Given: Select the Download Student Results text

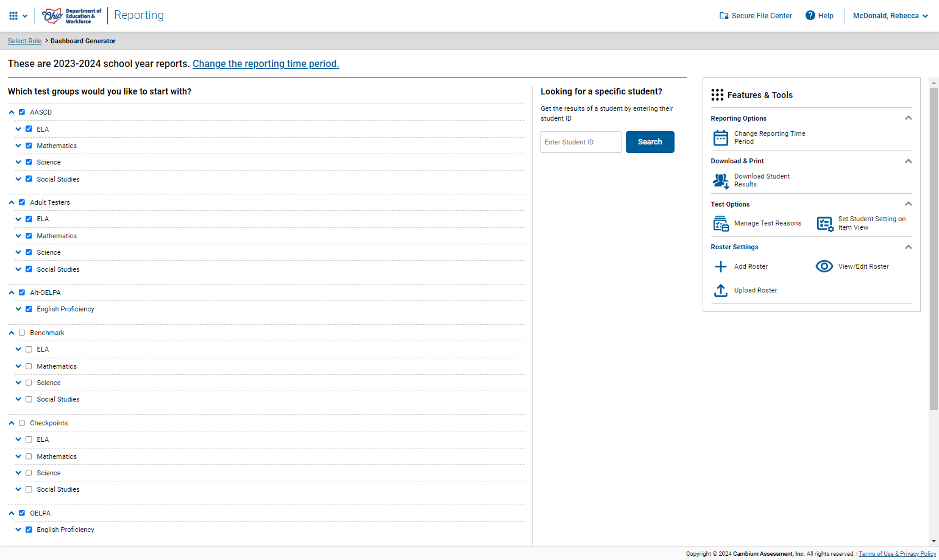Looking at the screenshot, I should [x=762, y=180].
